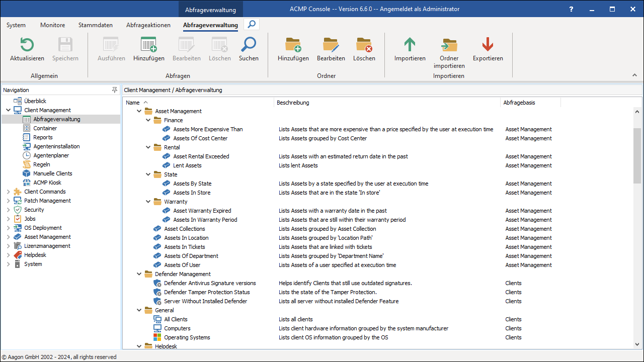This screenshot has width=644, height=362.
Task: Add a new folder via Ordner Hinzufügen
Action: tap(293, 45)
